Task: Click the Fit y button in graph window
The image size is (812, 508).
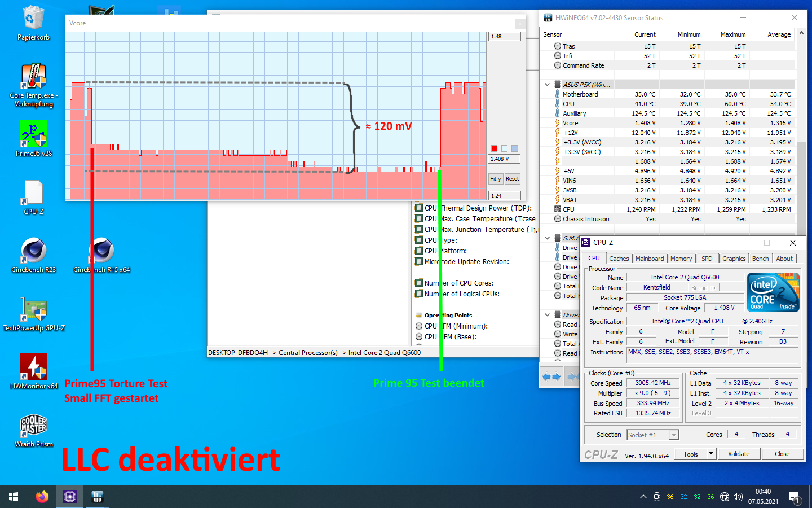Action: (x=495, y=179)
